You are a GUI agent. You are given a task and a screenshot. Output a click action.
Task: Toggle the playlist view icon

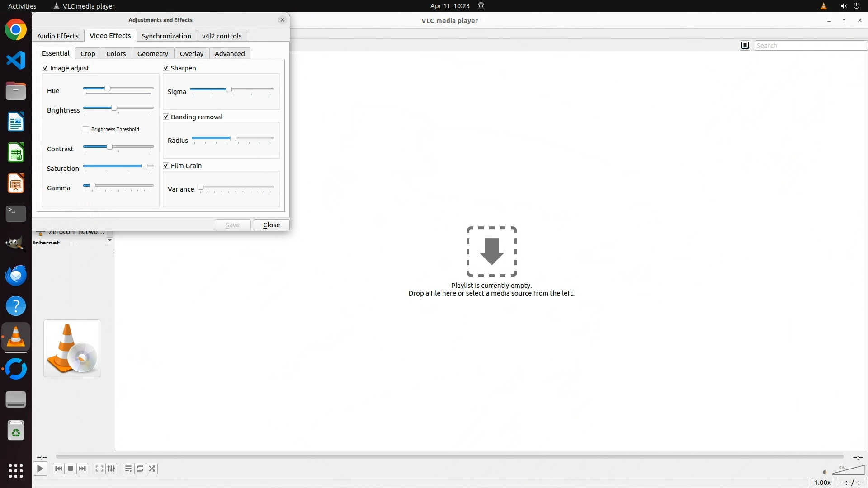[x=128, y=469]
